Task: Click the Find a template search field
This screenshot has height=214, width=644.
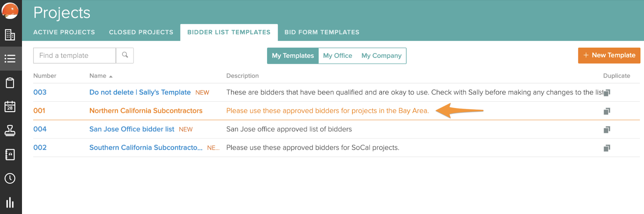Action: pyautogui.click(x=74, y=56)
